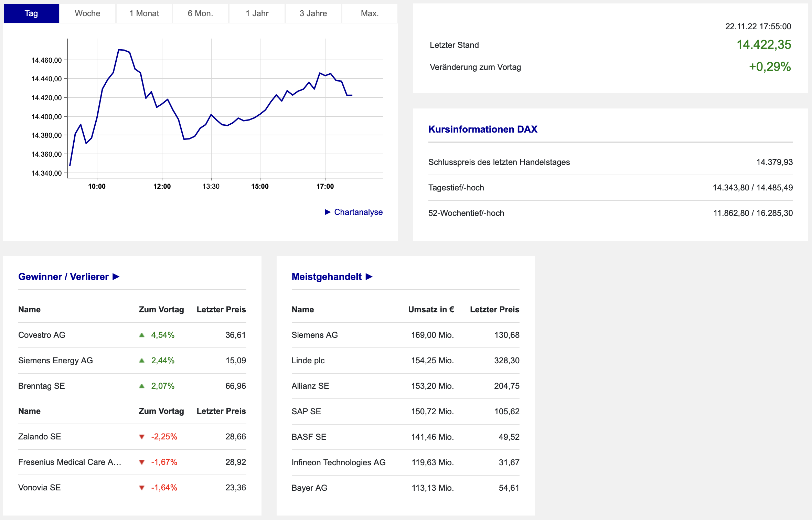The image size is (812, 520).
Task: Switch chart to 1 Monat view
Action: [144, 13]
